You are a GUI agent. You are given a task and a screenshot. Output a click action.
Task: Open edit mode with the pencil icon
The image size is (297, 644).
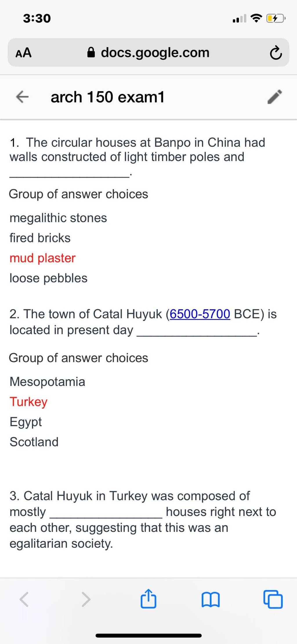274,97
